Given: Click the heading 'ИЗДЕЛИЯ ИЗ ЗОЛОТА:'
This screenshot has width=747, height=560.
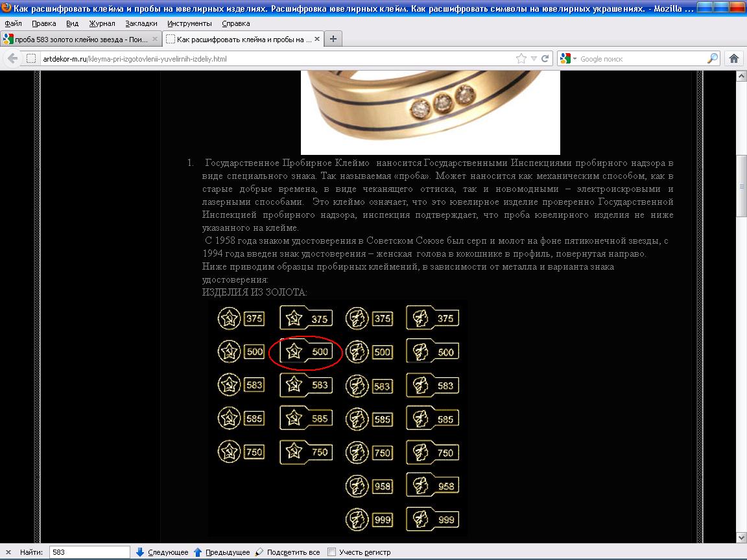Looking at the screenshot, I should (x=254, y=292).
